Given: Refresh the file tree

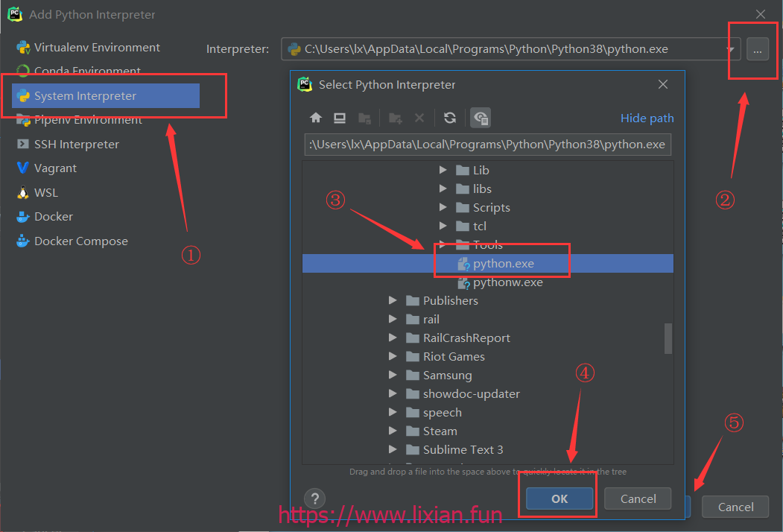Looking at the screenshot, I should (450, 118).
